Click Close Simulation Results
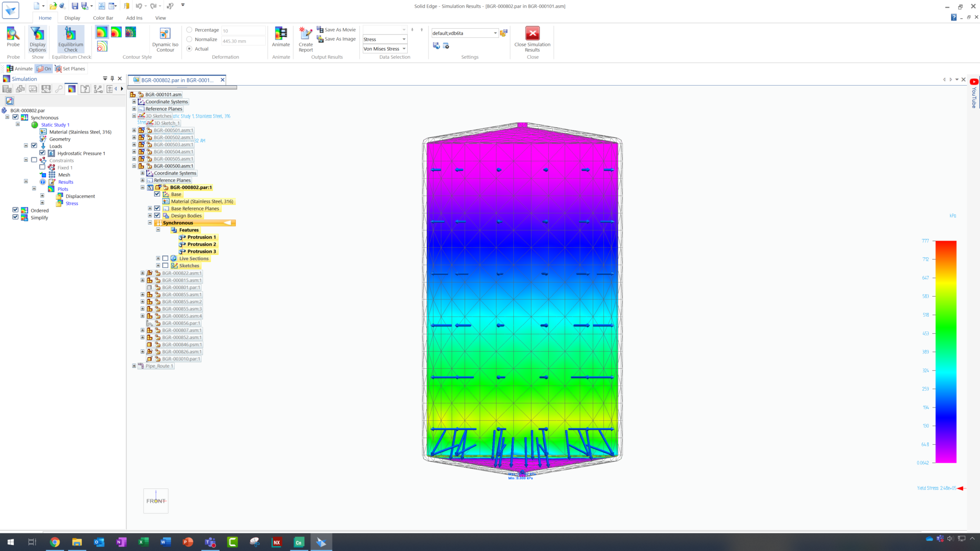 (533, 38)
